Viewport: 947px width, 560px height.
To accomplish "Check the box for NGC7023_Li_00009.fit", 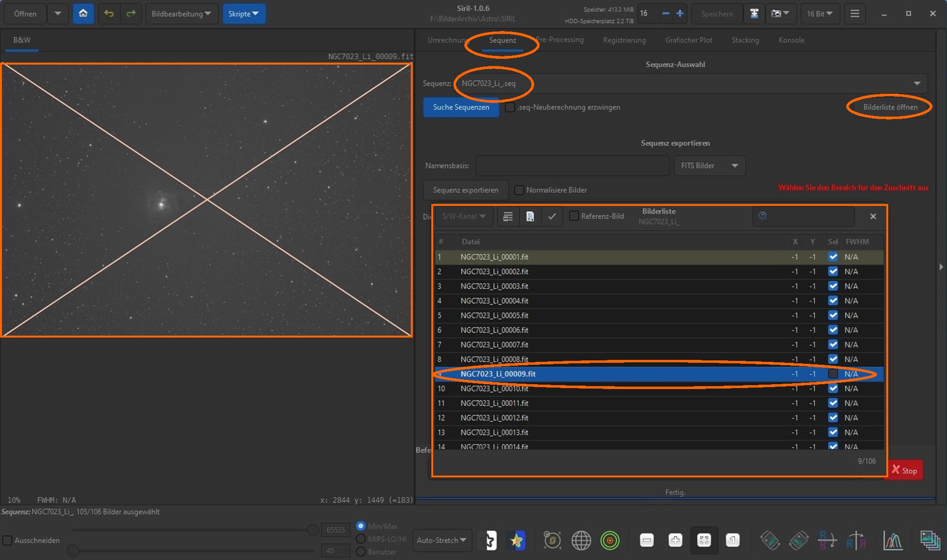I will pyautogui.click(x=833, y=374).
